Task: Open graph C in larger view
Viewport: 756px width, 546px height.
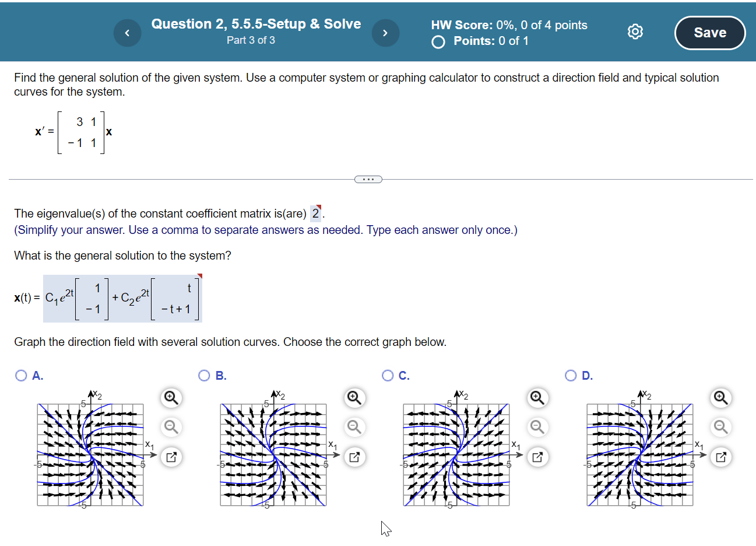Action: (537, 457)
